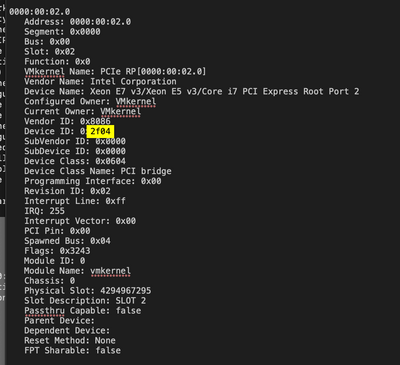Click the Vendor Name Intel Corporation text
Screen dimensions: 400x365
click(x=133, y=82)
